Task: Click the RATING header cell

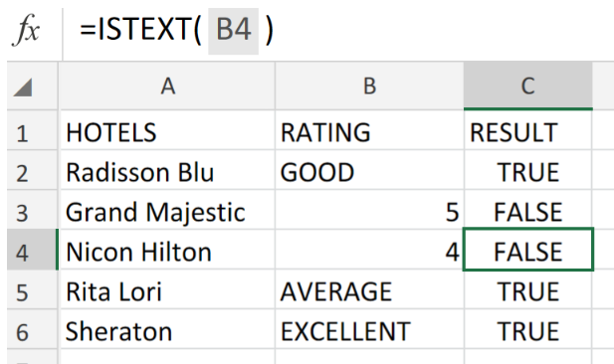Action: [x=369, y=130]
